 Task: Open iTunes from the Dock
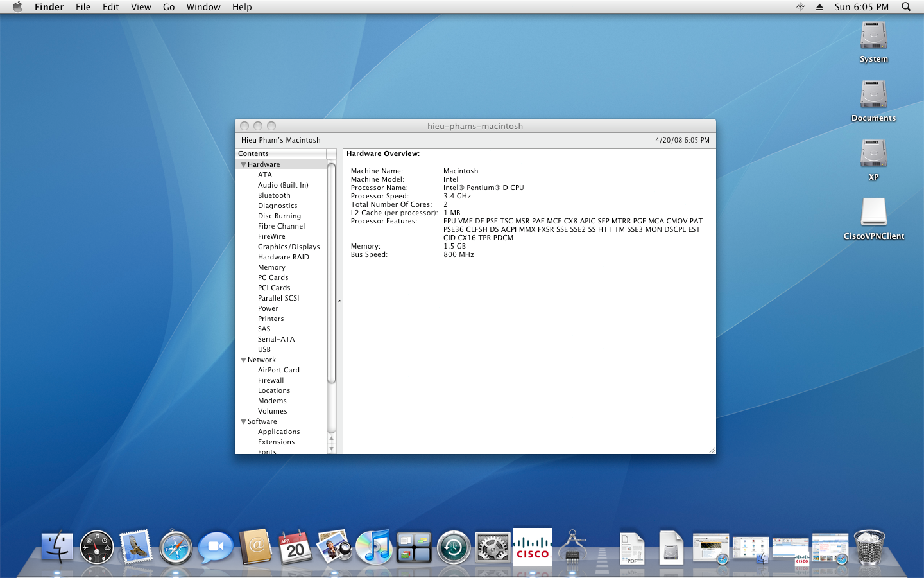click(374, 547)
